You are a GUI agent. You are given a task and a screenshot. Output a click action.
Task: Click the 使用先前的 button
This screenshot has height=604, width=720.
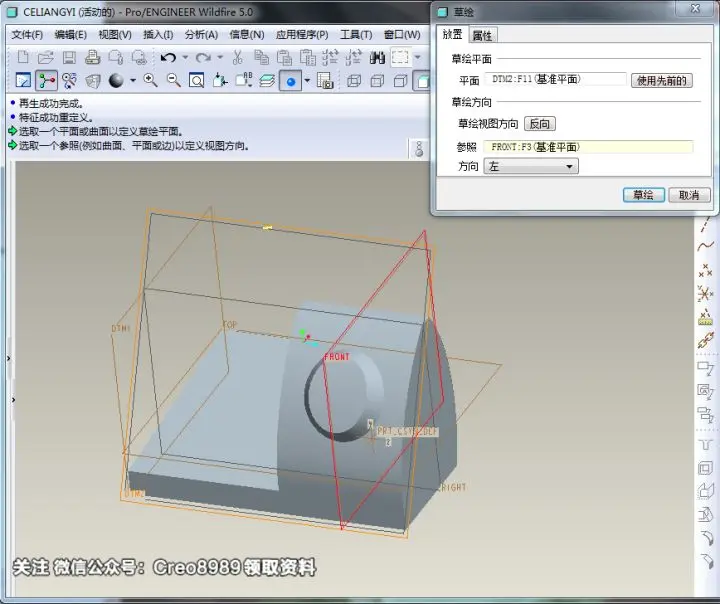pos(661,80)
